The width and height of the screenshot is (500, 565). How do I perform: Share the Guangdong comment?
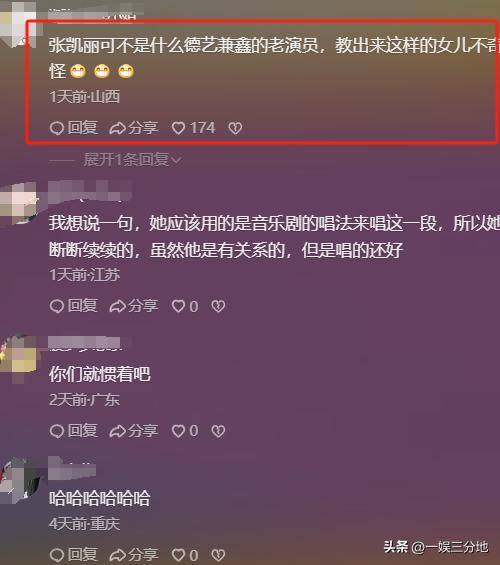(x=134, y=431)
